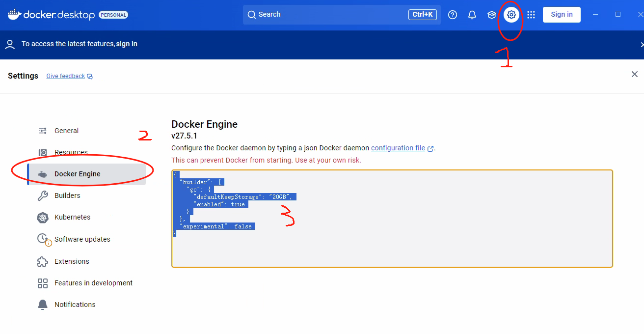Open the Give feedback link
The width and height of the screenshot is (644, 334).
click(66, 76)
